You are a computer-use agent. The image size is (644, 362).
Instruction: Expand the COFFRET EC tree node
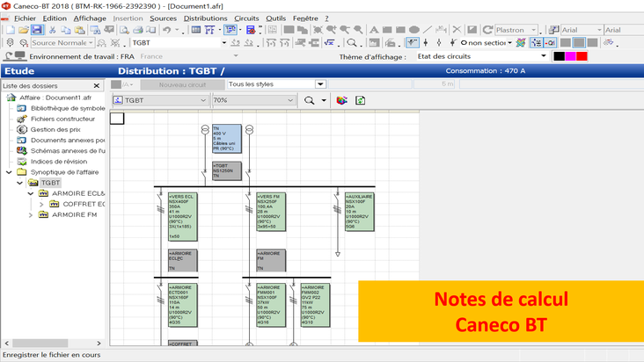point(41,204)
